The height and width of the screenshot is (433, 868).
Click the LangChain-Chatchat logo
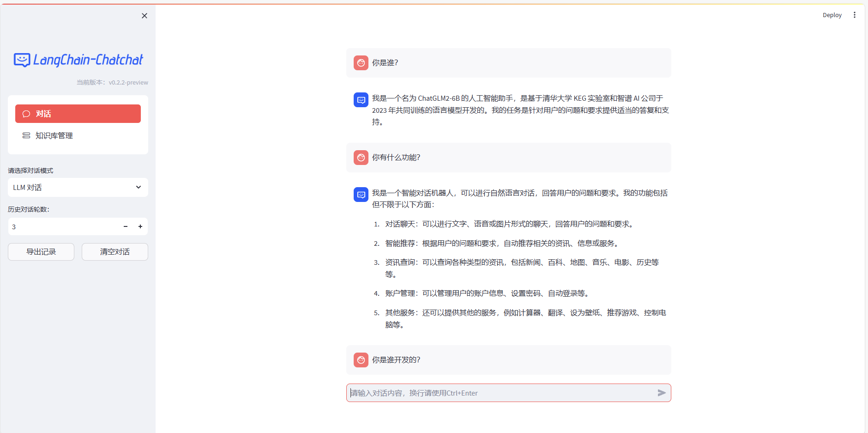pos(78,60)
